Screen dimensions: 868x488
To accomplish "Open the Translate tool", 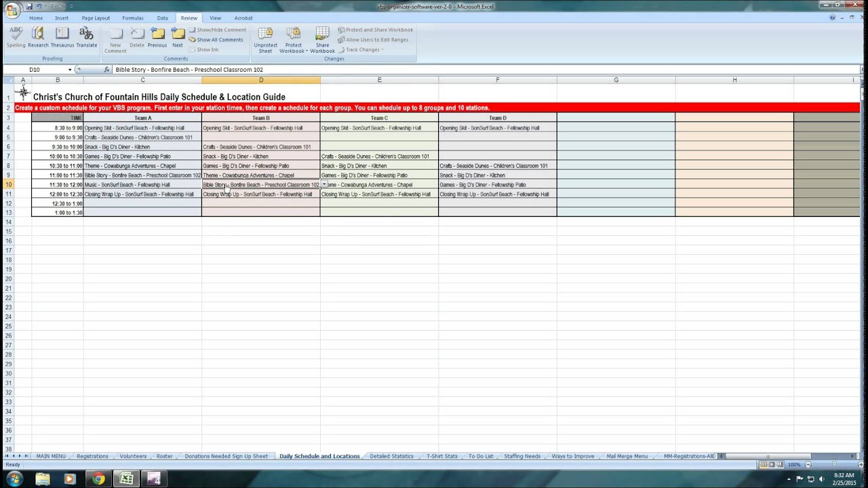I will [x=86, y=37].
